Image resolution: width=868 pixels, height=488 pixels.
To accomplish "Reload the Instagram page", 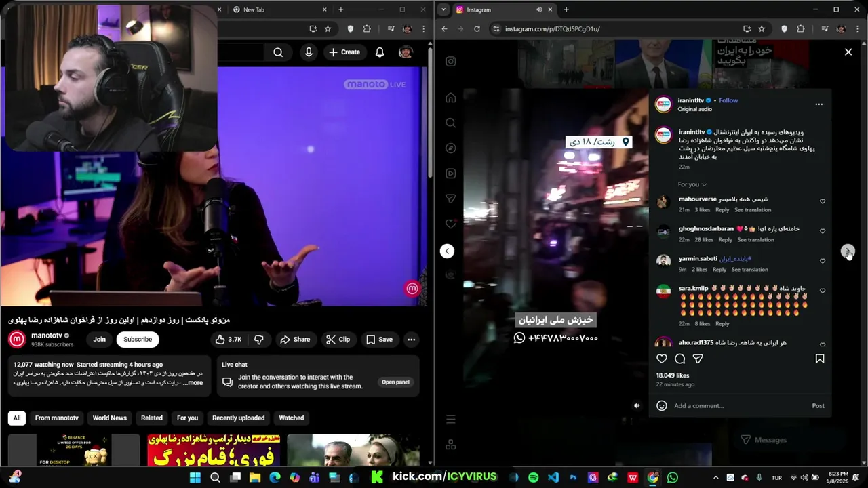I will (x=477, y=28).
